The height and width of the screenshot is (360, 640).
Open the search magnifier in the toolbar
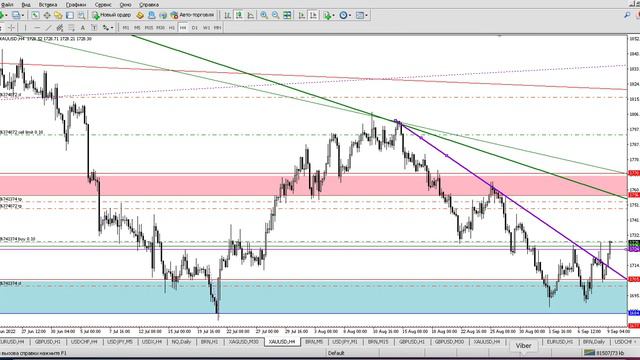(627, 15)
